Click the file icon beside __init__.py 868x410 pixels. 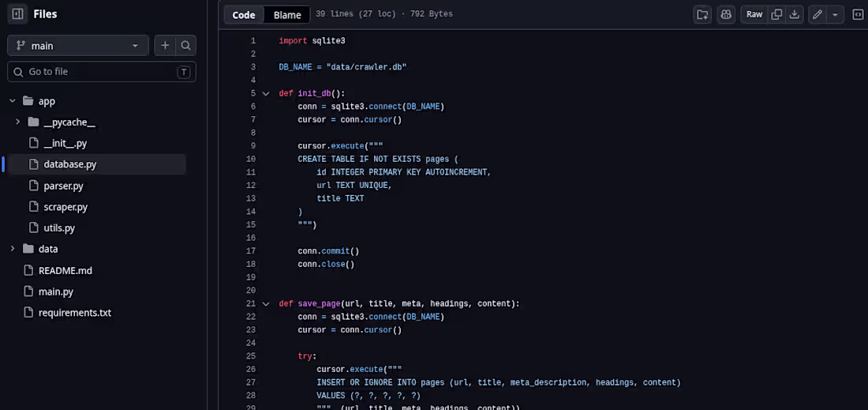point(34,144)
